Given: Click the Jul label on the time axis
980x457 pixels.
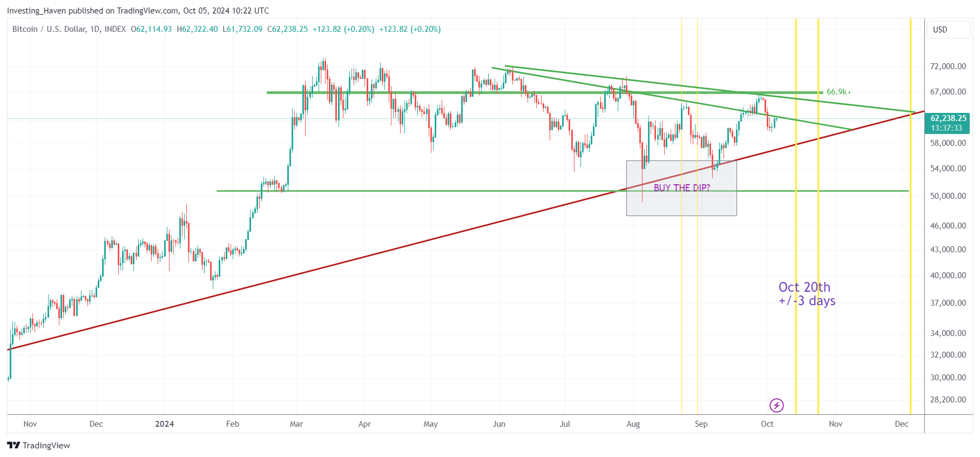Looking at the screenshot, I should 565,424.
